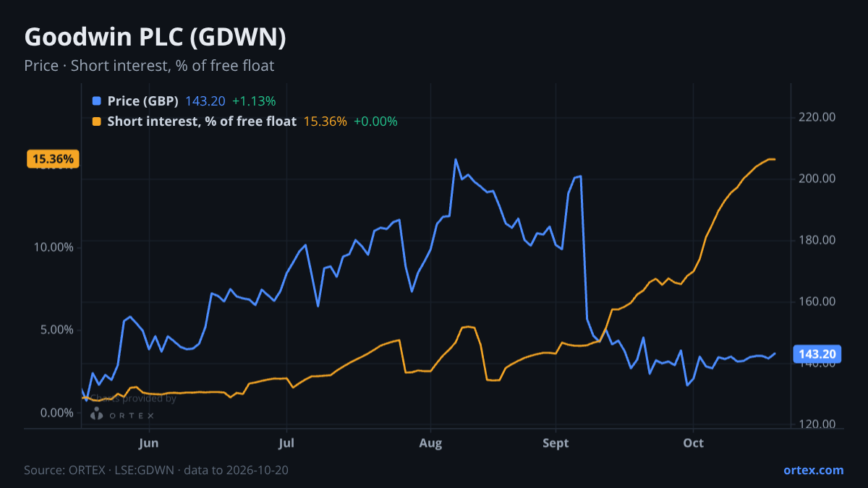
Task: Click the Jul x-axis label
Action: (x=287, y=442)
